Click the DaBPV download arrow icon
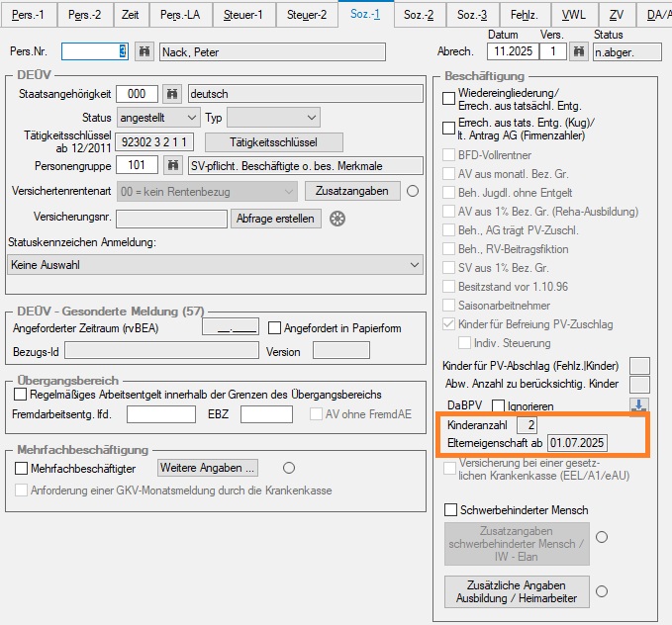This screenshot has height=625, width=672. coord(638,405)
